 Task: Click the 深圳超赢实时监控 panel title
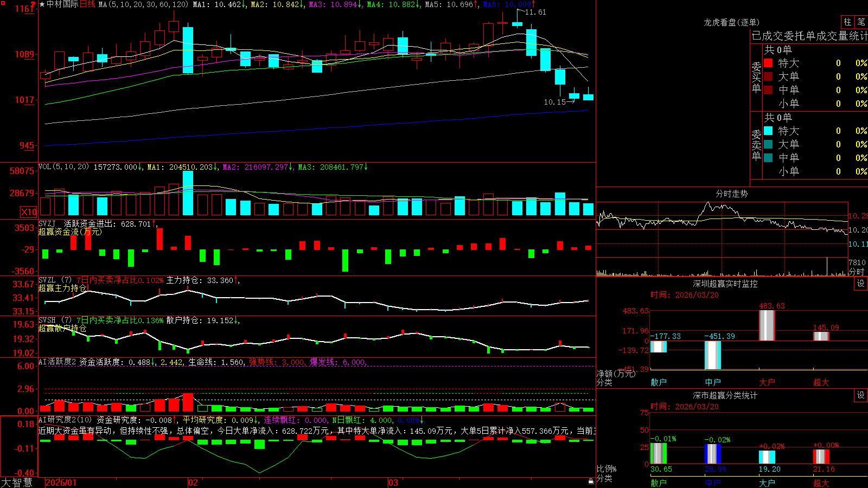tap(725, 284)
